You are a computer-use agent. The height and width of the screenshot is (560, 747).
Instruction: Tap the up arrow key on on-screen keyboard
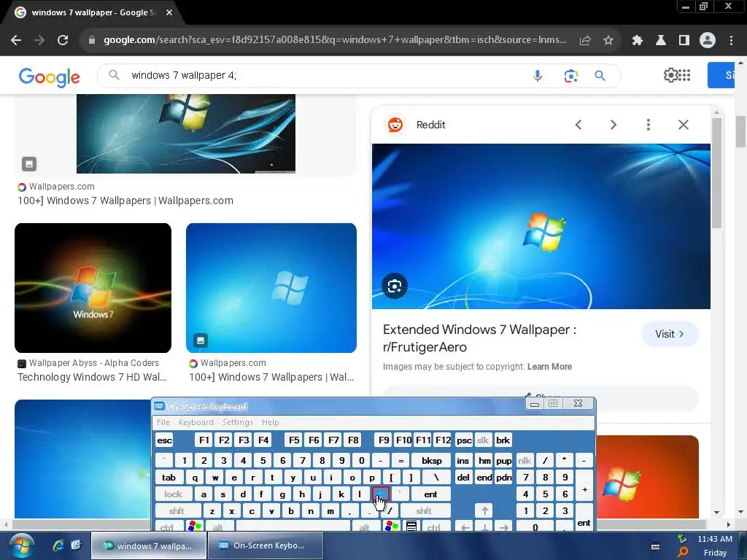484,511
